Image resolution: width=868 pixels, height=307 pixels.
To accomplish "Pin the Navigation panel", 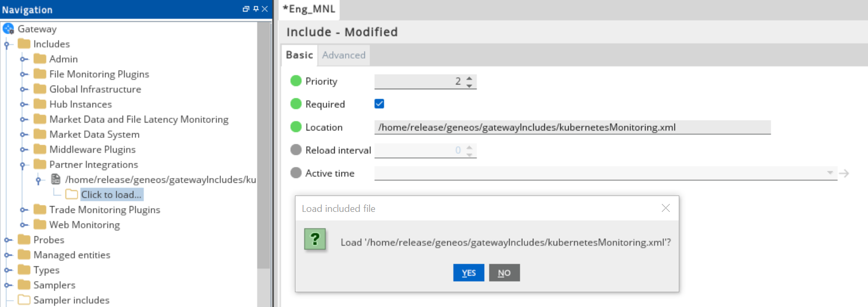I will 256,9.
